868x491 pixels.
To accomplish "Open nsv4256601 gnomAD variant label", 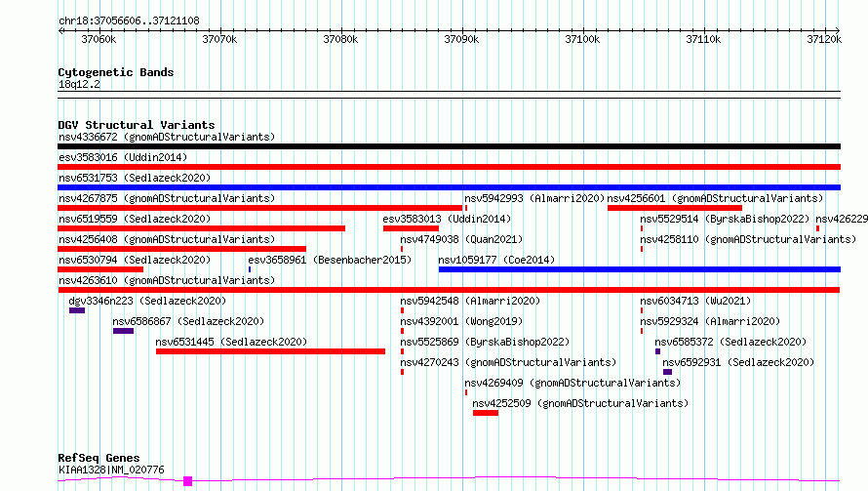I will (x=715, y=198).
